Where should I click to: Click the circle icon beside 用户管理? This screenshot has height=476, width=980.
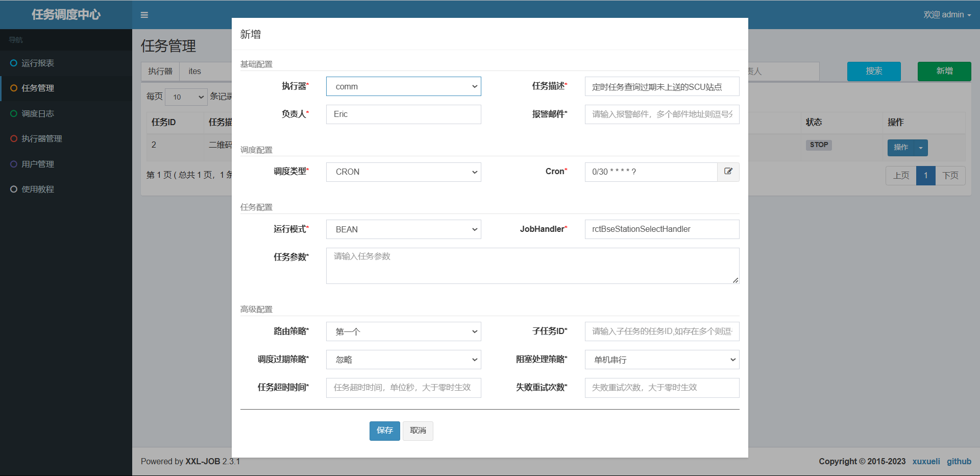pyautogui.click(x=14, y=164)
